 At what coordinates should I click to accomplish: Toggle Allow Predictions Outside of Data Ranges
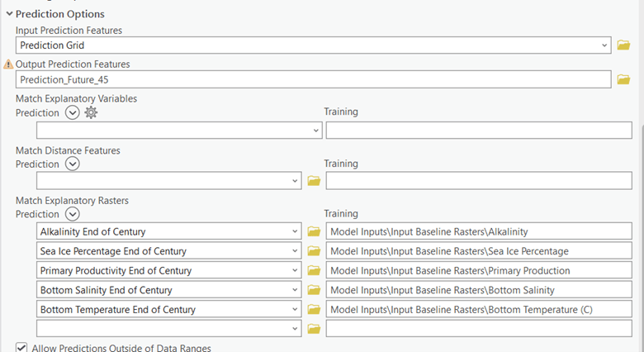click(21, 348)
